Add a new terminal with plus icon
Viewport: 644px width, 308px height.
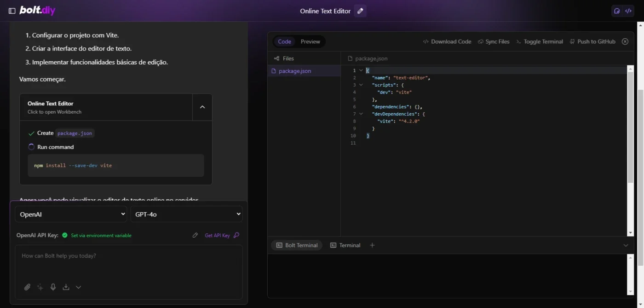click(x=372, y=245)
